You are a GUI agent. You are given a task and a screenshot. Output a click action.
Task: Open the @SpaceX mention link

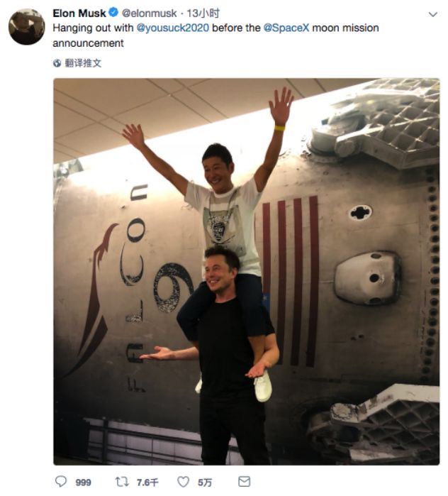pos(286,28)
